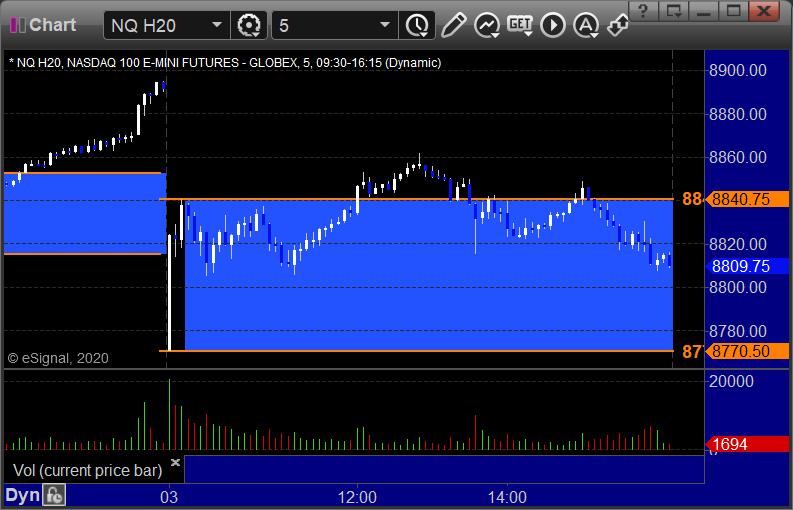The image size is (793, 510).
Task: Select the Vol (current price bar) label
Action: (x=87, y=471)
